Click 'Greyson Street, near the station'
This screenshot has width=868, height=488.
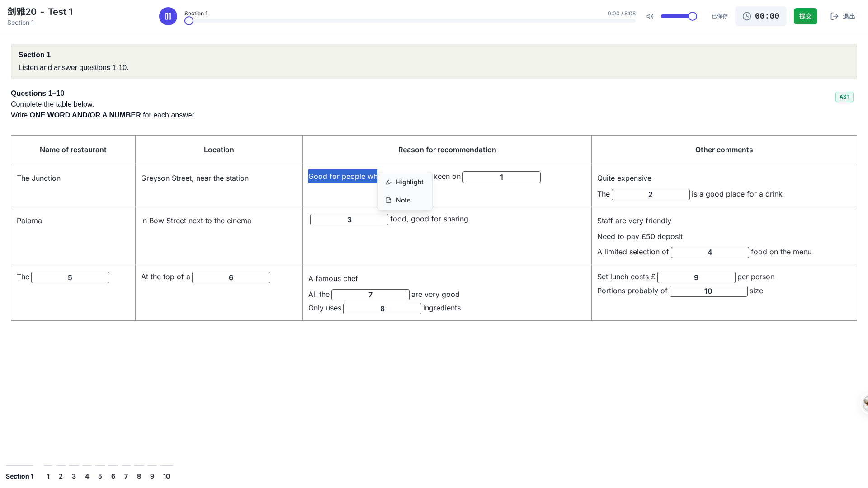tap(195, 178)
